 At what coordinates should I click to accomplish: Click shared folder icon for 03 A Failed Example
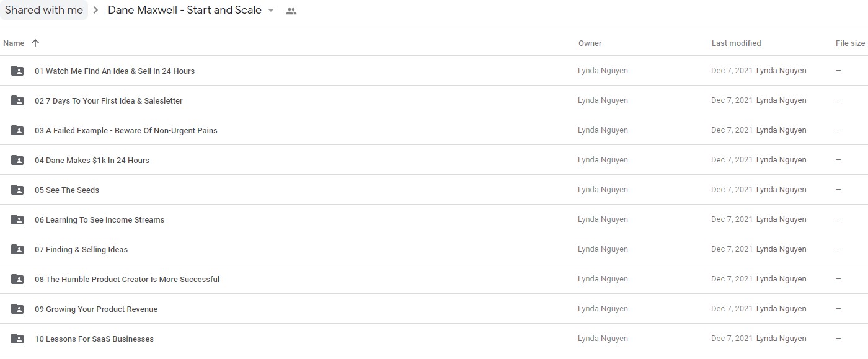[17, 130]
